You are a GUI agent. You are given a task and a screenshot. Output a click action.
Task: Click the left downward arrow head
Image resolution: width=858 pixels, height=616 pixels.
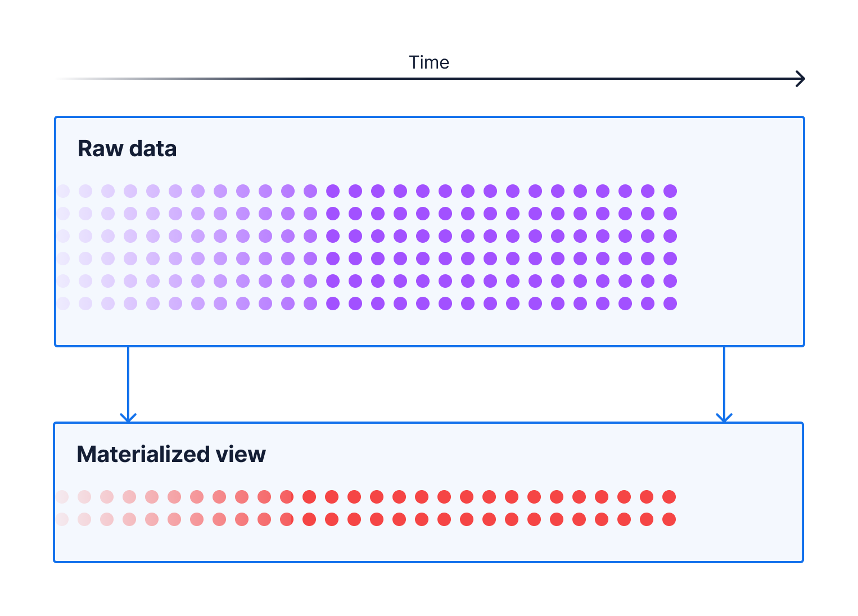click(x=128, y=418)
